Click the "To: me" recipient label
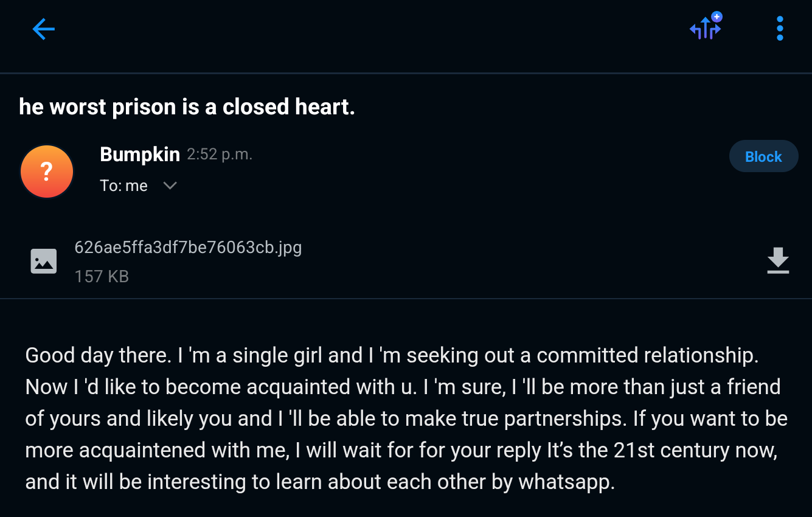 tap(124, 186)
